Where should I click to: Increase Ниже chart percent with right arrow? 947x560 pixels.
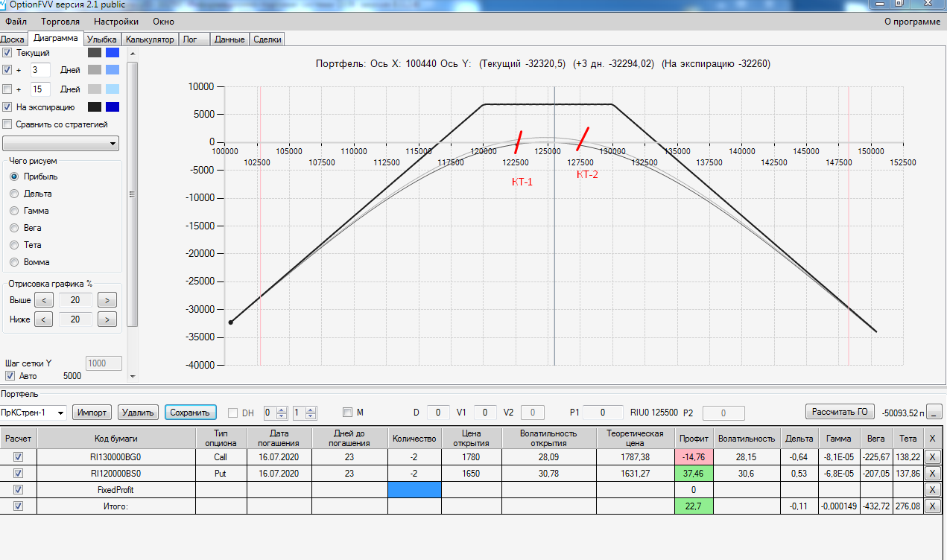coord(107,319)
